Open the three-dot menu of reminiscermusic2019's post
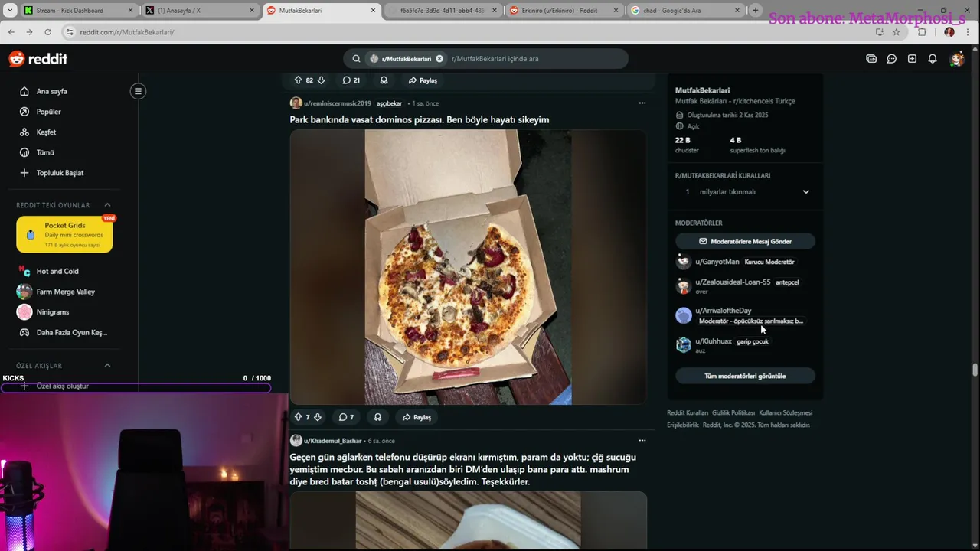Image resolution: width=980 pixels, height=551 pixels. pyautogui.click(x=642, y=103)
